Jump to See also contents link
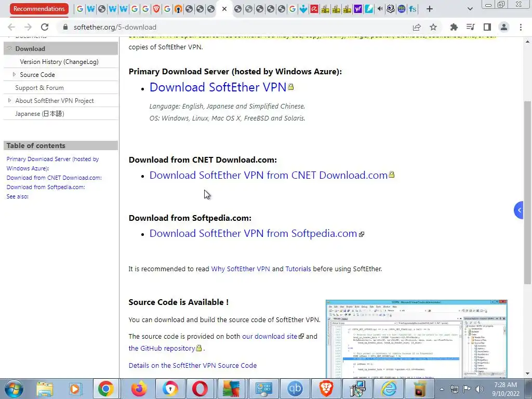 pyautogui.click(x=17, y=196)
